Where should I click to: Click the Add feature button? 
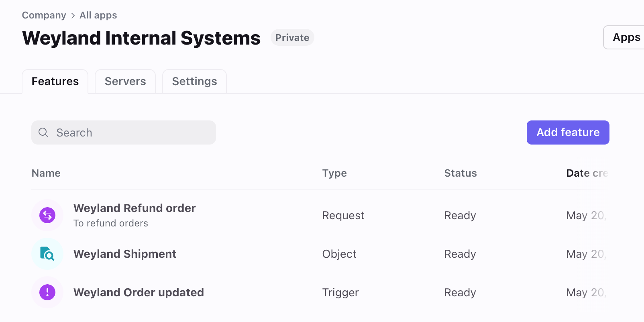(x=568, y=132)
